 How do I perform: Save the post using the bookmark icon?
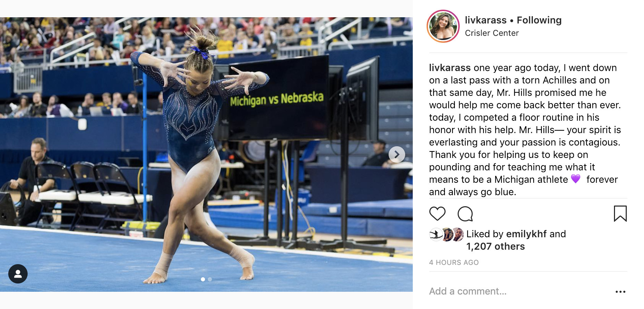click(x=620, y=213)
